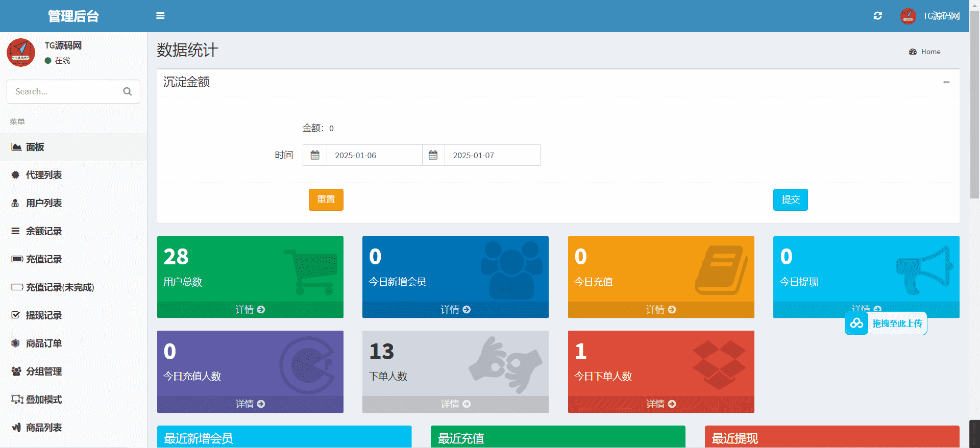Screen dimensions: 980x448
Task: Open the TG源码网 user menu in the top bar
Action: 930,16
